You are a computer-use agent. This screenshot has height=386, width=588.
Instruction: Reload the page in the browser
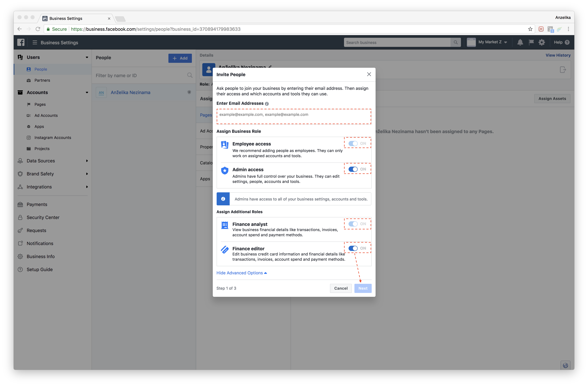(38, 29)
